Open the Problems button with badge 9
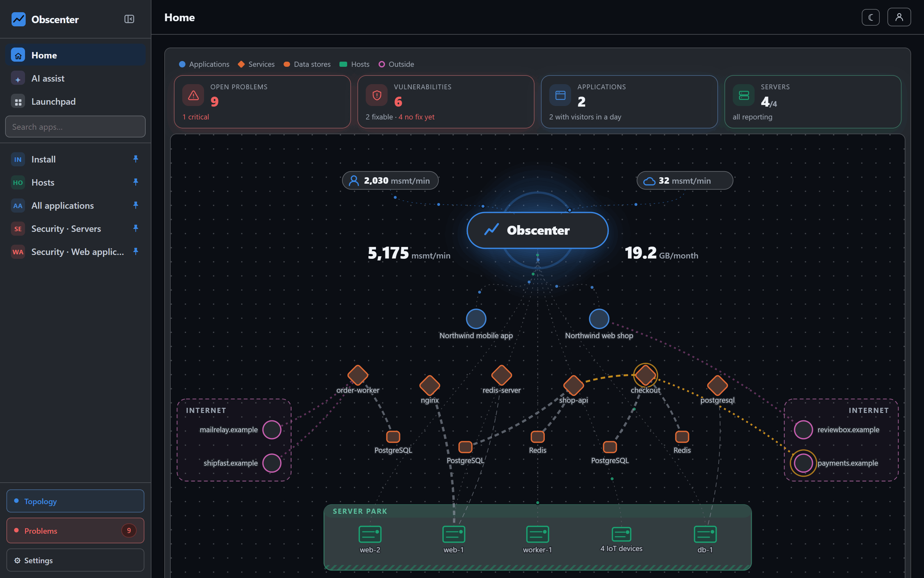 [75, 530]
